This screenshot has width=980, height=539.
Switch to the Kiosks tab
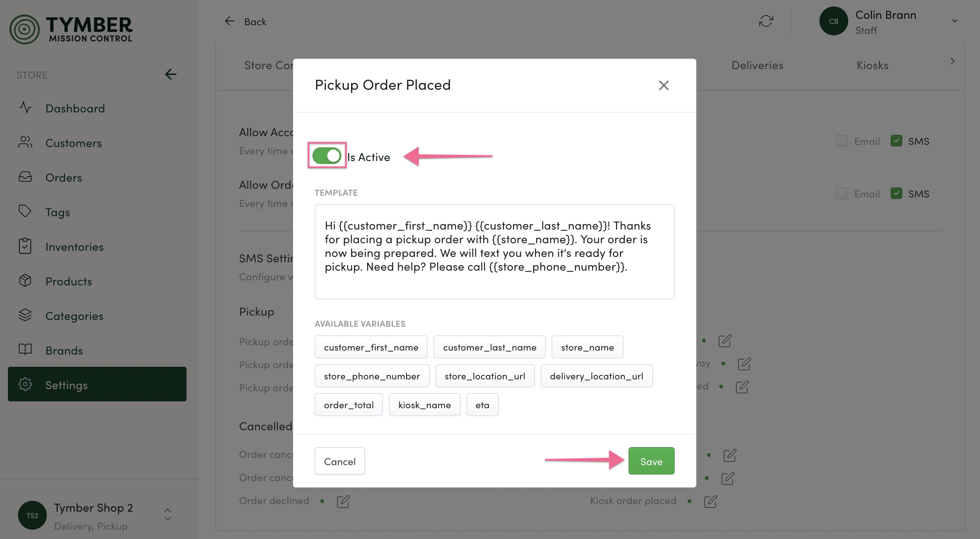pos(872,66)
